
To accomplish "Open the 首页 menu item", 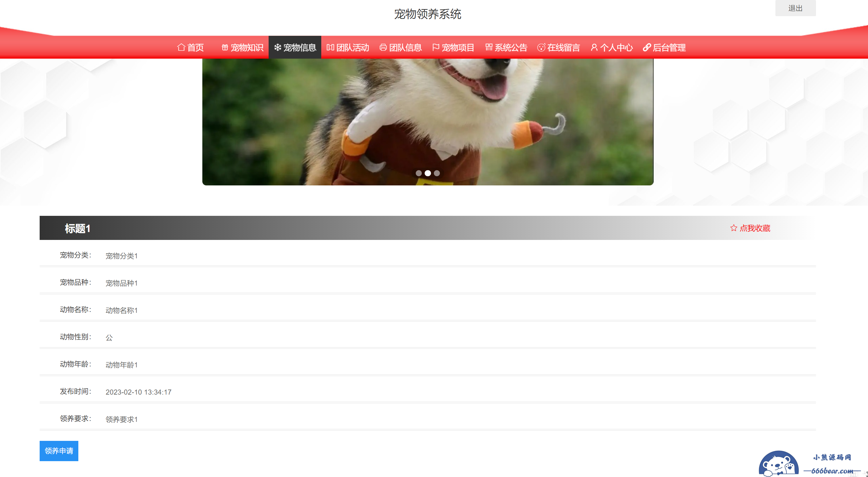I will 191,48.
